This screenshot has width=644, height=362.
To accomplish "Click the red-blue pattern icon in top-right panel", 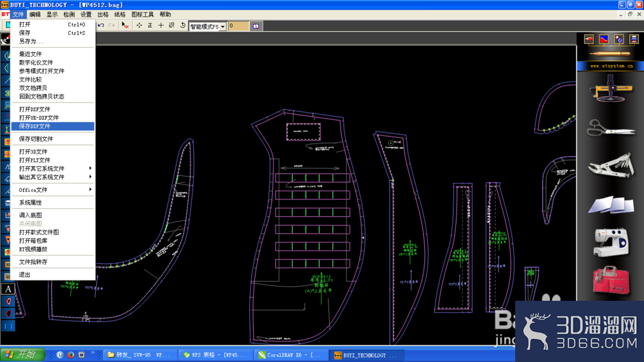I will (604, 39).
